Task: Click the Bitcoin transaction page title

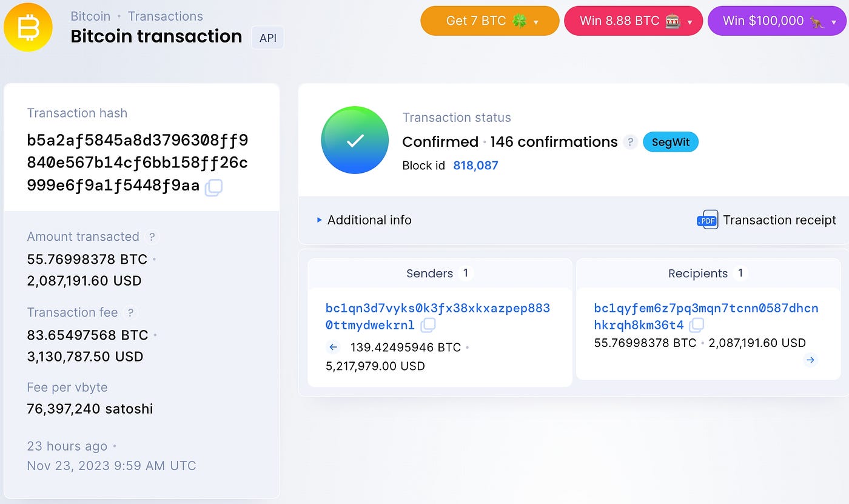Action: pos(156,36)
